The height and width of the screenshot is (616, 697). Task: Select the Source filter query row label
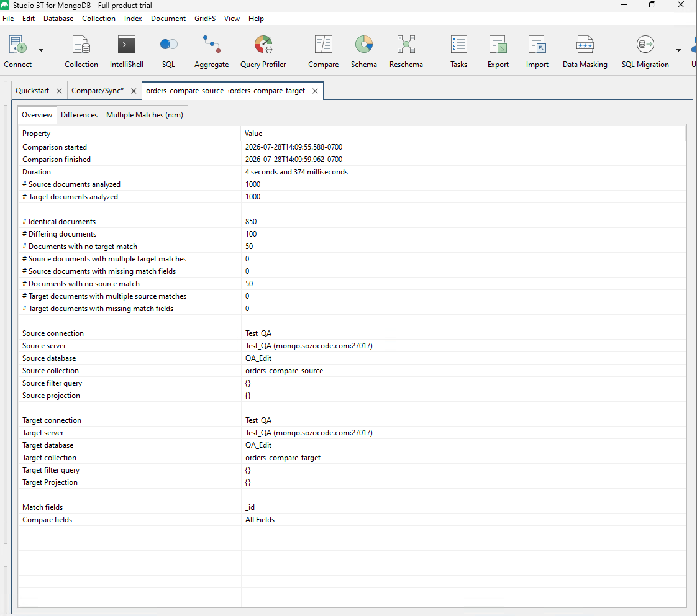(52, 384)
